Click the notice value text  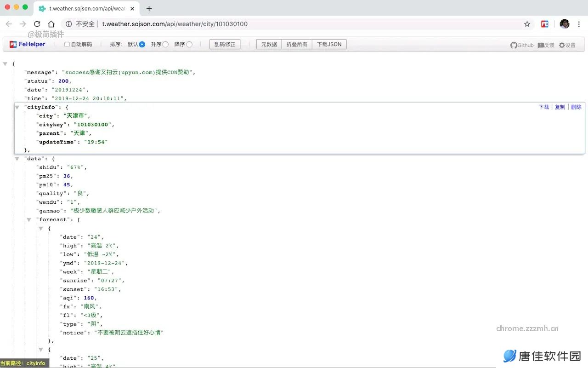click(x=129, y=333)
